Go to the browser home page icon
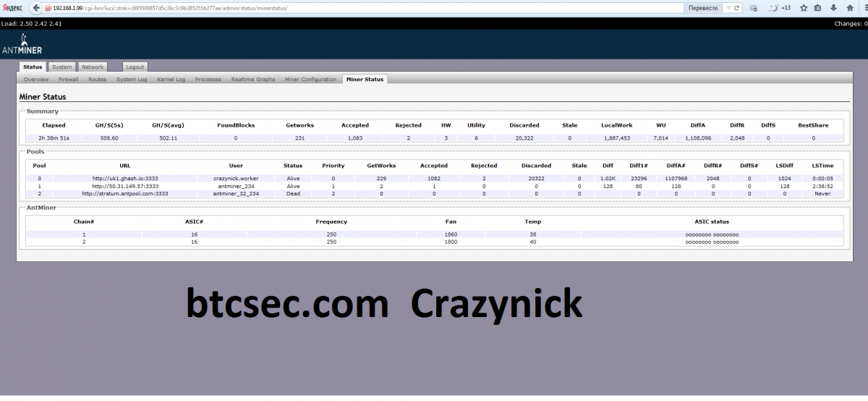Viewport: 868px width, 401px height. point(848,8)
